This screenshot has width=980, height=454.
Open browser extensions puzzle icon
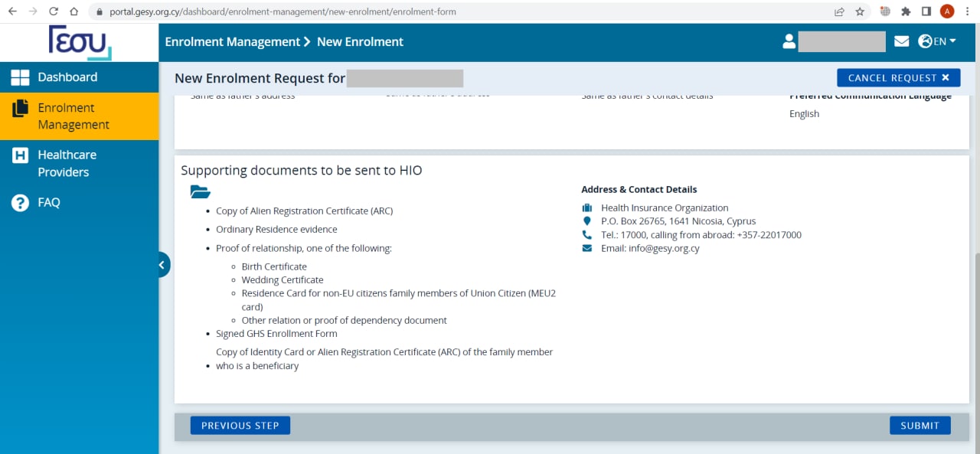906,11
